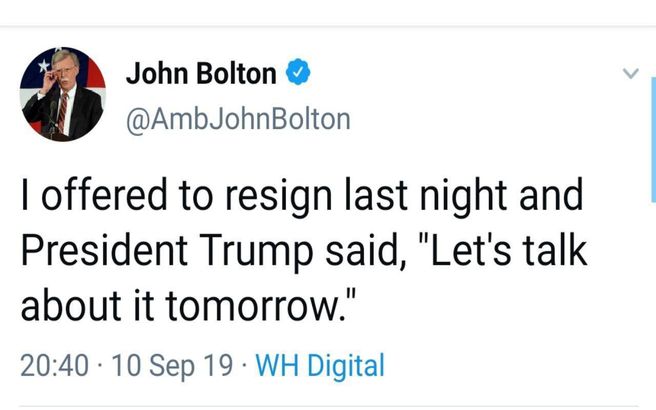The width and height of the screenshot is (656, 410).
Task: Click the blue scrollbar at right edge
Action: tap(653, 140)
